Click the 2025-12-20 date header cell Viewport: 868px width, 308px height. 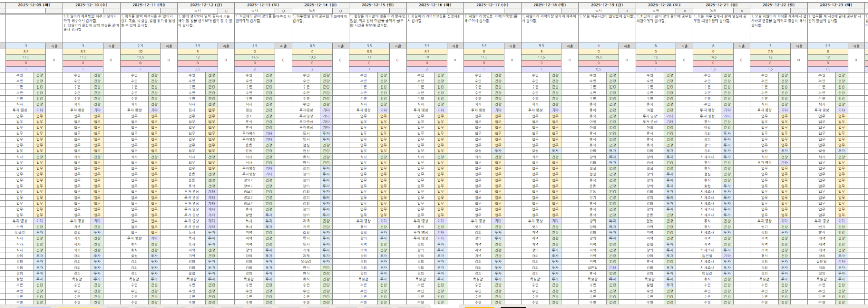pyautogui.click(x=664, y=5)
